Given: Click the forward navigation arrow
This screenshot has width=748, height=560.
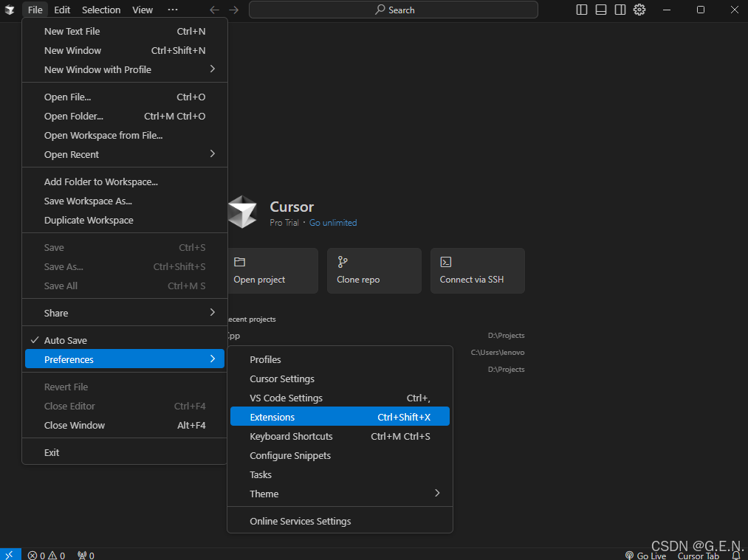Looking at the screenshot, I should [234, 10].
